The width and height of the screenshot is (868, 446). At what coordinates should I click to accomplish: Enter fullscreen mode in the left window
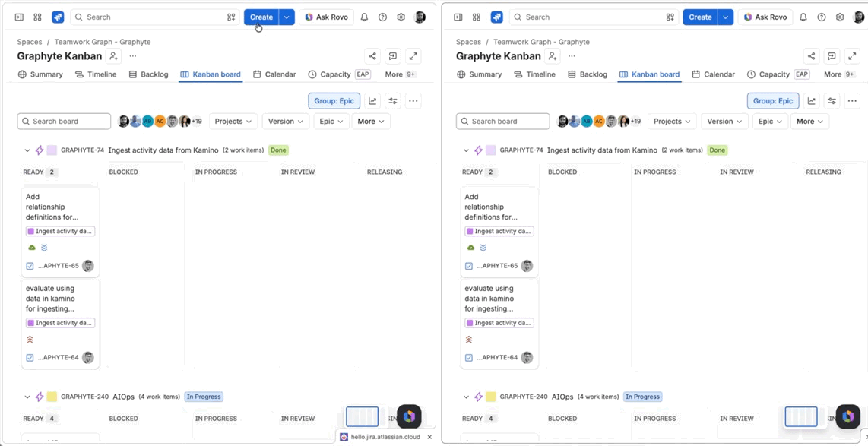click(413, 56)
